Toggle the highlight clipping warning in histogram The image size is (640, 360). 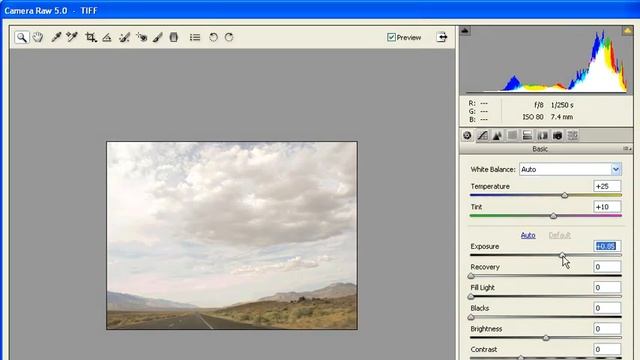[x=627, y=31]
